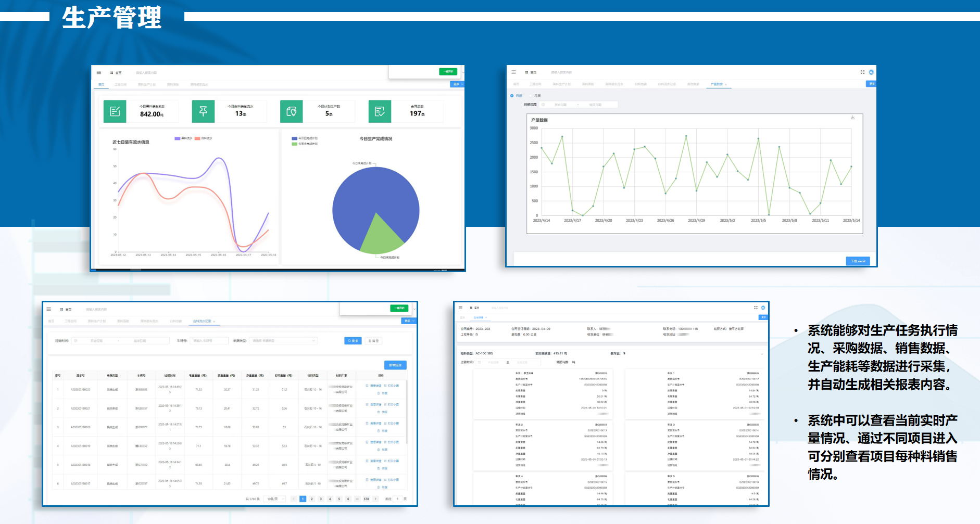Click the lightbulb icon beside 5条
Image resolution: width=980 pixels, height=524 pixels.
pyautogui.click(x=292, y=111)
